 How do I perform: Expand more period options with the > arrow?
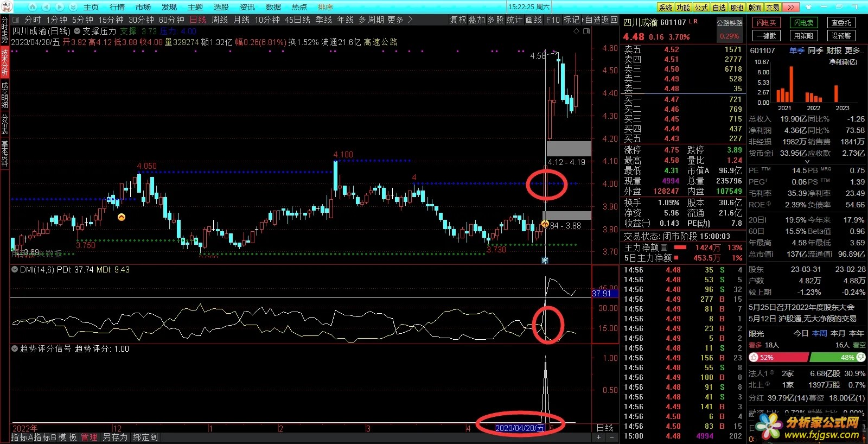(410, 20)
